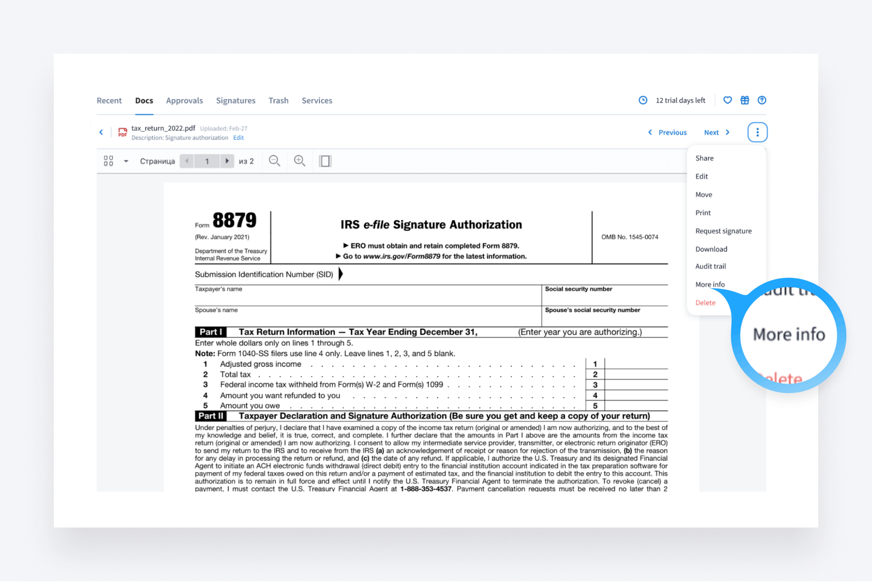Viewport: 872px width, 588px height.
Task: Choose Audit trail in the dropdown menu
Action: [x=711, y=267]
